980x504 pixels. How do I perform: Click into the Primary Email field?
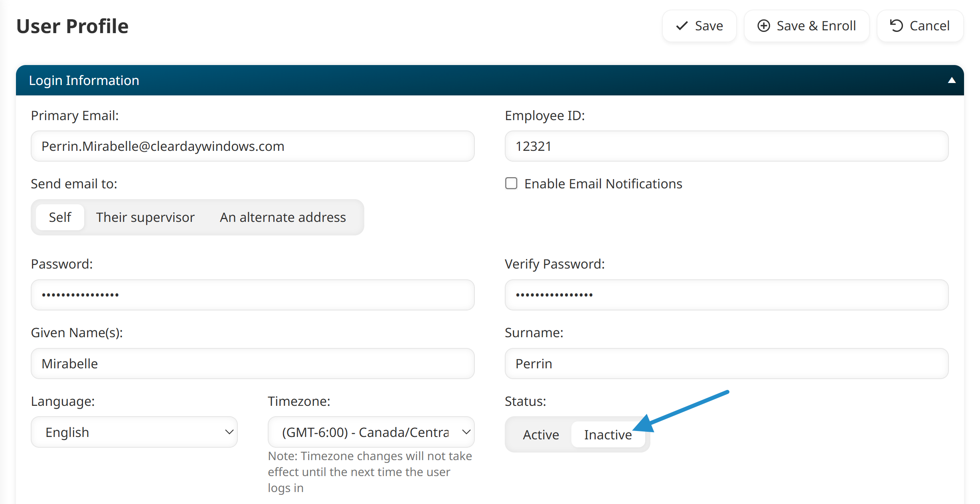tap(252, 146)
